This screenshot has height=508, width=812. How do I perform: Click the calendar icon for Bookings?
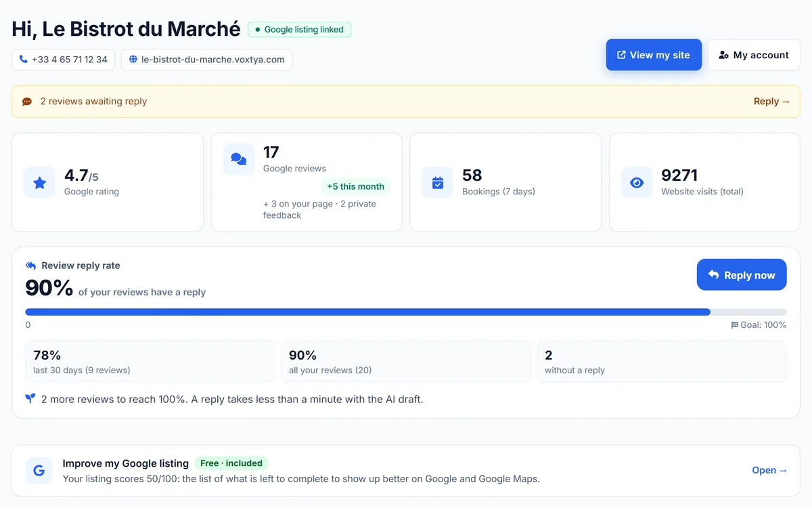[x=438, y=182]
